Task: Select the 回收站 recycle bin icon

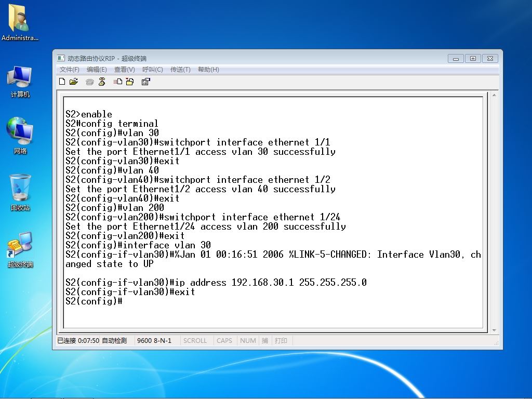Action: [20, 192]
